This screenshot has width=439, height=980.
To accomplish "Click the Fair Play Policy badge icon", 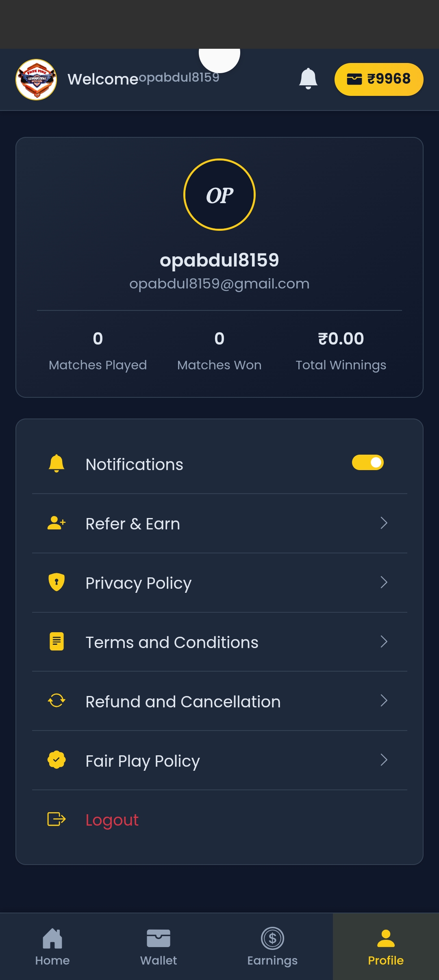I will point(57,760).
